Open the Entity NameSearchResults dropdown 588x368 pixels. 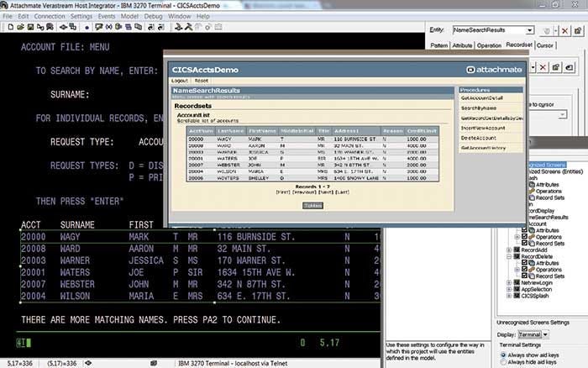[529, 30]
